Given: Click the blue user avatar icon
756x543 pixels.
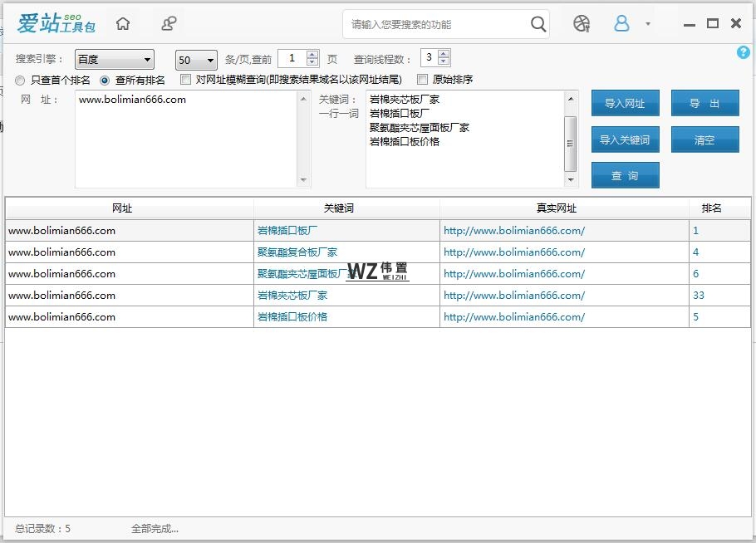Looking at the screenshot, I should pos(621,24).
